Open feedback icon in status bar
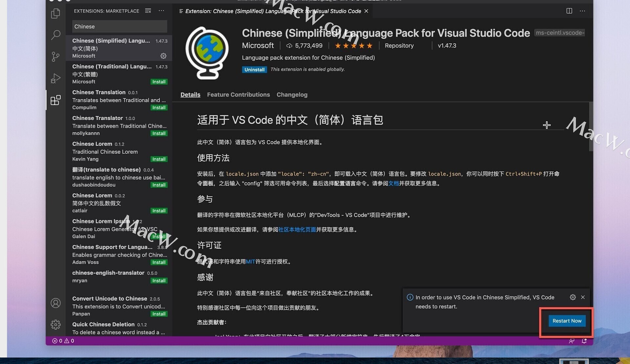Viewport: 630px width, 364px height. [572, 341]
